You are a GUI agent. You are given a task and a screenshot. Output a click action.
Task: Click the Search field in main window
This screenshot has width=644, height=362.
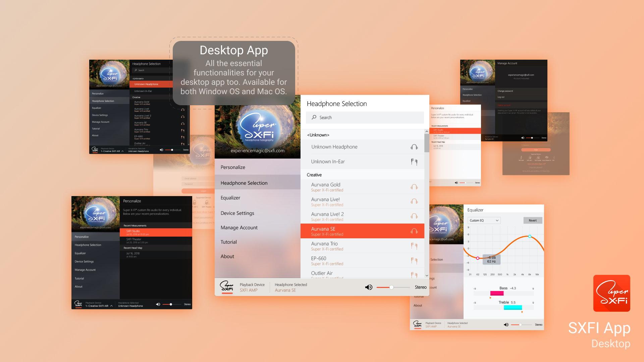coord(365,118)
